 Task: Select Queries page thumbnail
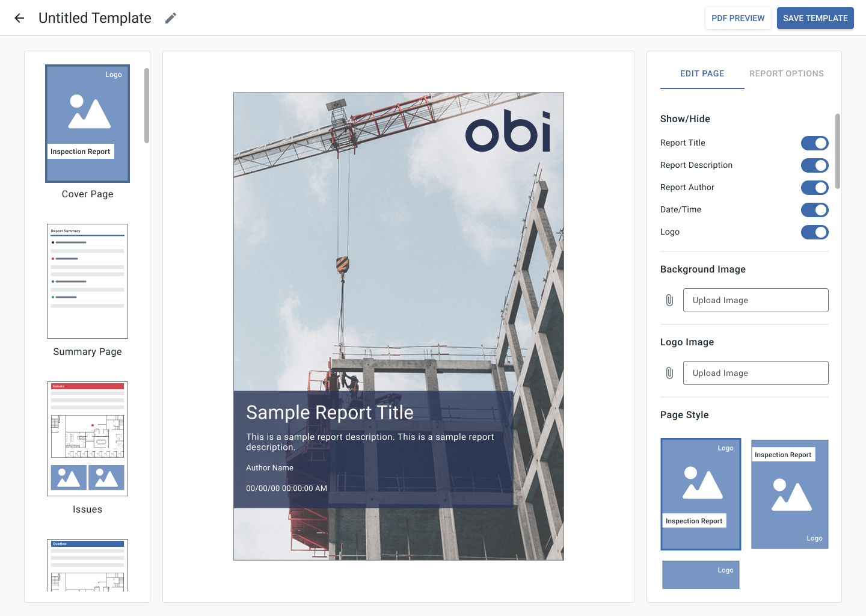(x=88, y=565)
